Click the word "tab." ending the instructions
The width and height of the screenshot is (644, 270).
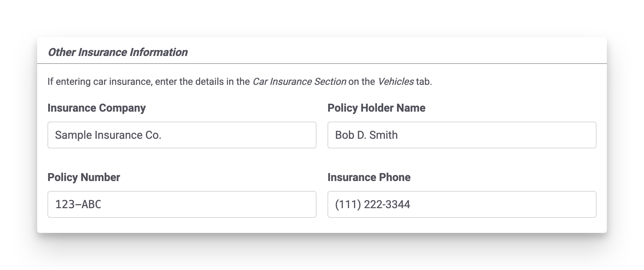point(424,82)
